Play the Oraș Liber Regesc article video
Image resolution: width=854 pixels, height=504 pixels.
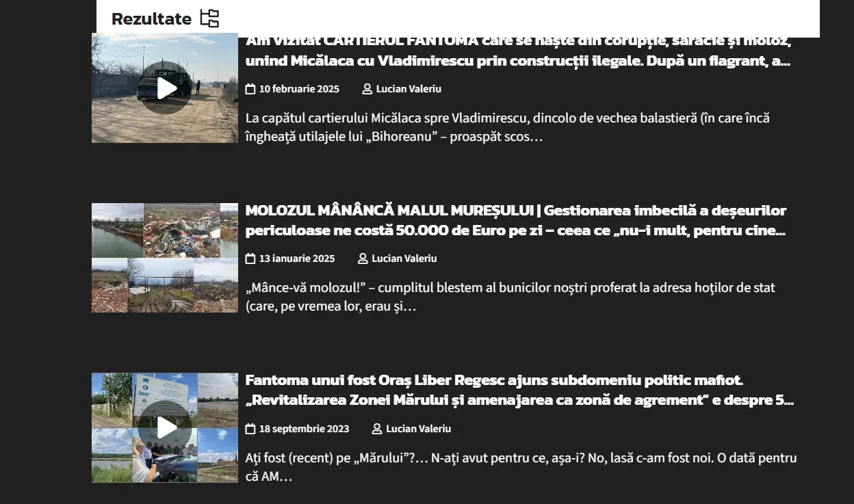coord(165,427)
